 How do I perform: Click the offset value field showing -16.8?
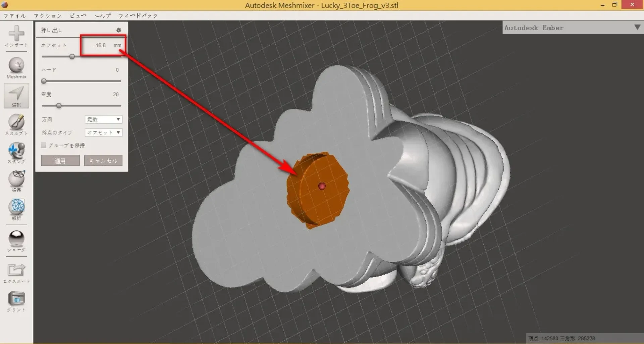point(100,45)
